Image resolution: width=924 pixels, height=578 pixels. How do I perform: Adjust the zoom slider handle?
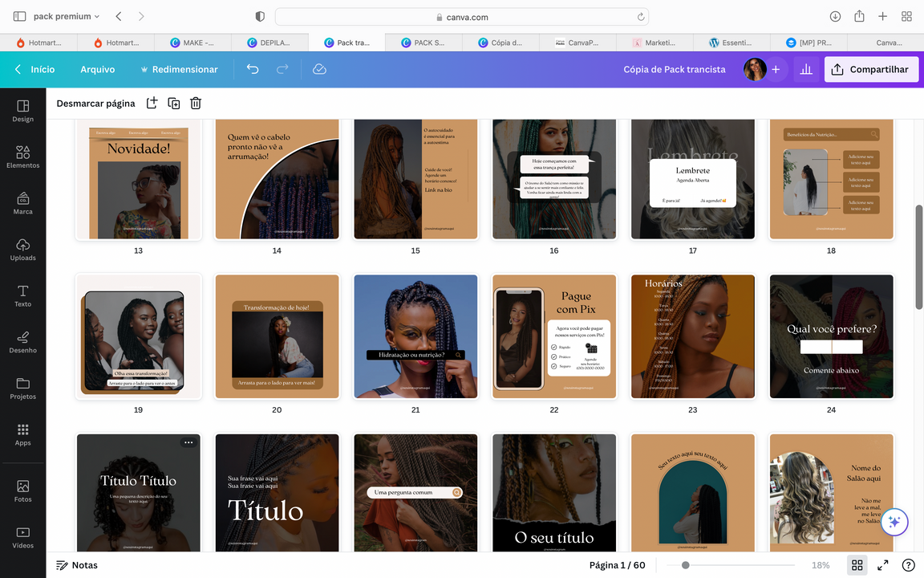coord(685,565)
